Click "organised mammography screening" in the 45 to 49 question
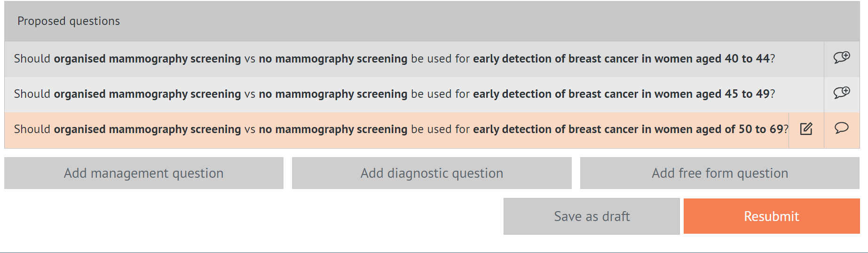 [x=147, y=94]
